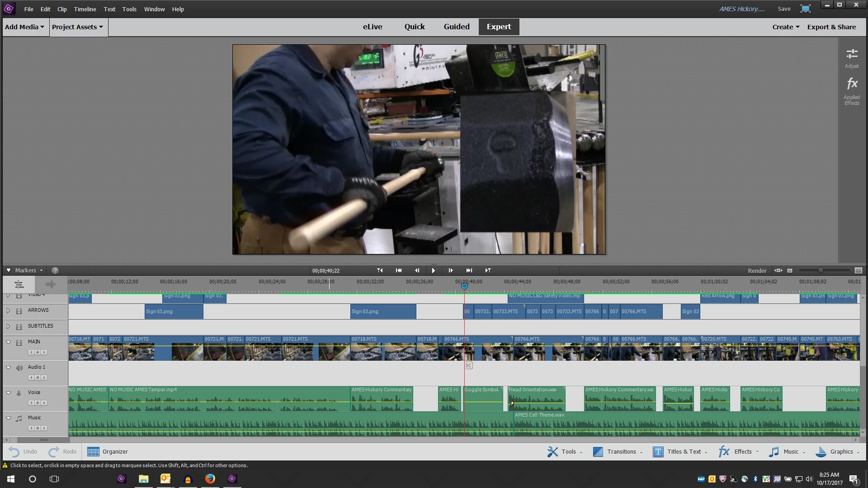Click the fullscreen monitor icon next to Save
This screenshot has height=488, width=868.
[x=805, y=9]
